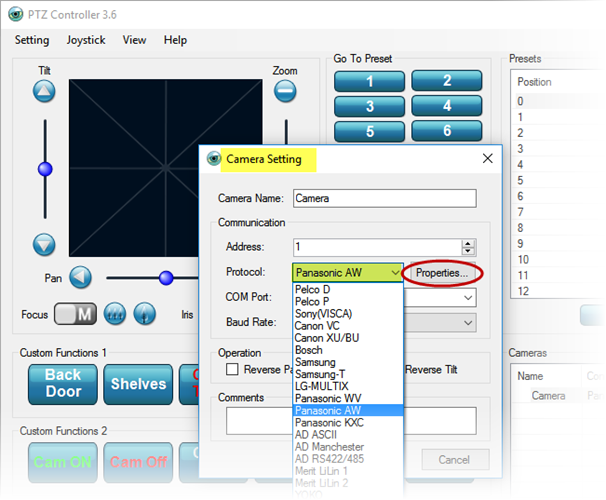Close the Camera Setting dialog
Viewport: 606px width, 500px height.
coord(488,158)
